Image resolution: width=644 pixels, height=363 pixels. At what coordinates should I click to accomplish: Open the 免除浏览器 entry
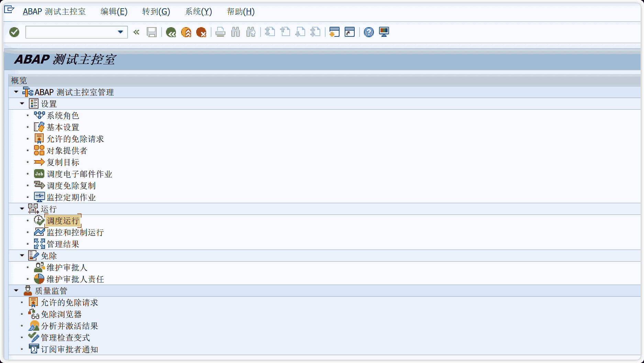[61, 314]
